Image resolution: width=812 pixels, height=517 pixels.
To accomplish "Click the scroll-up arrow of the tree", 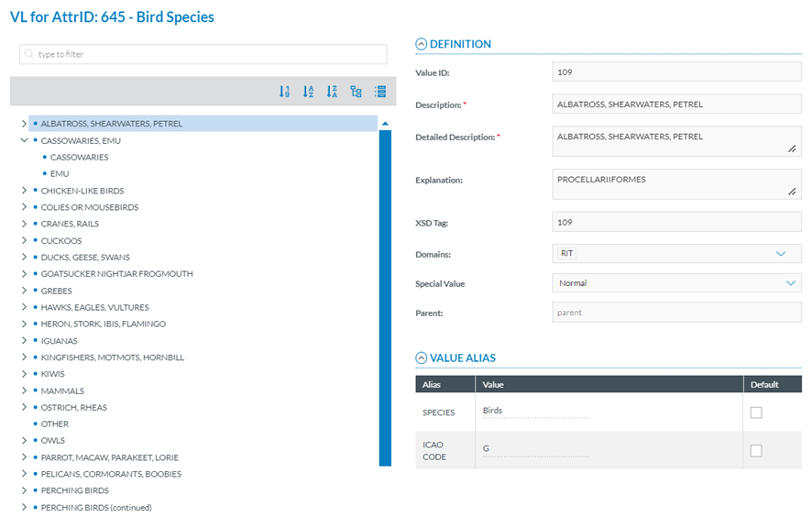I will tap(385, 123).
